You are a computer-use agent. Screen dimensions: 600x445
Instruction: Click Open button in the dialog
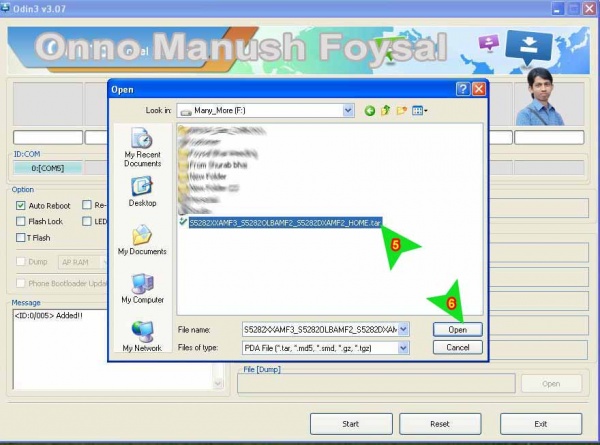pos(458,329)
